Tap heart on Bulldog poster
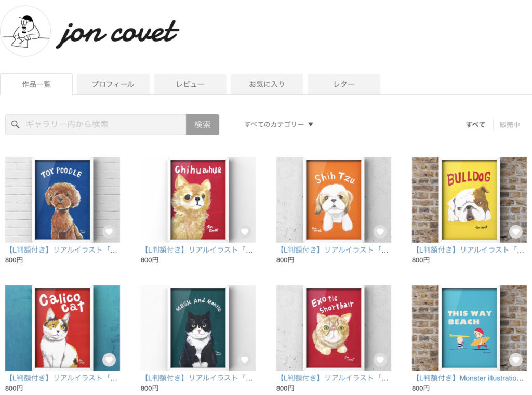The height and width of the screenshot is (395, 532). [516, 232]
